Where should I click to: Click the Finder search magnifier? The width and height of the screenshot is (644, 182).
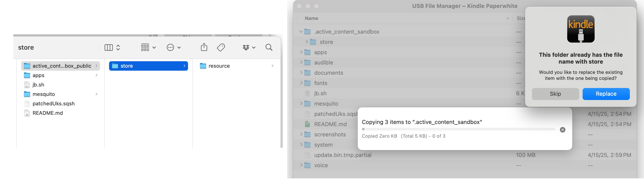point(269,47)
